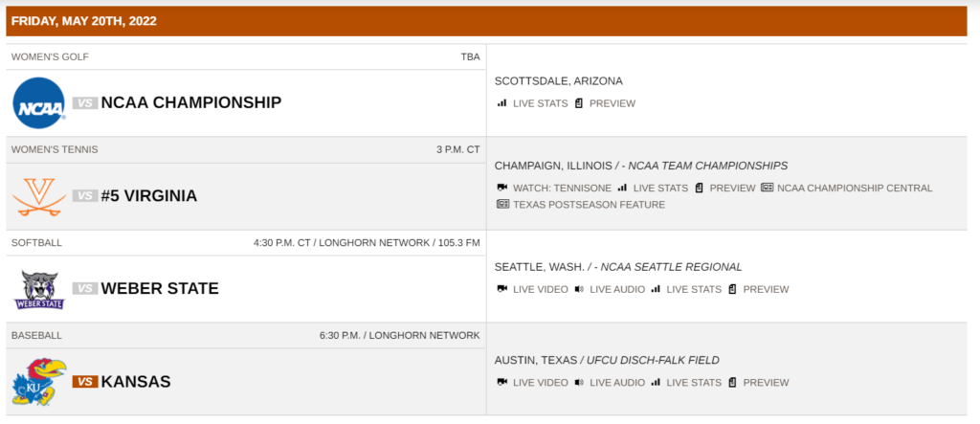Click the Weber State Wildcats logo

click(x=39, y=289)
